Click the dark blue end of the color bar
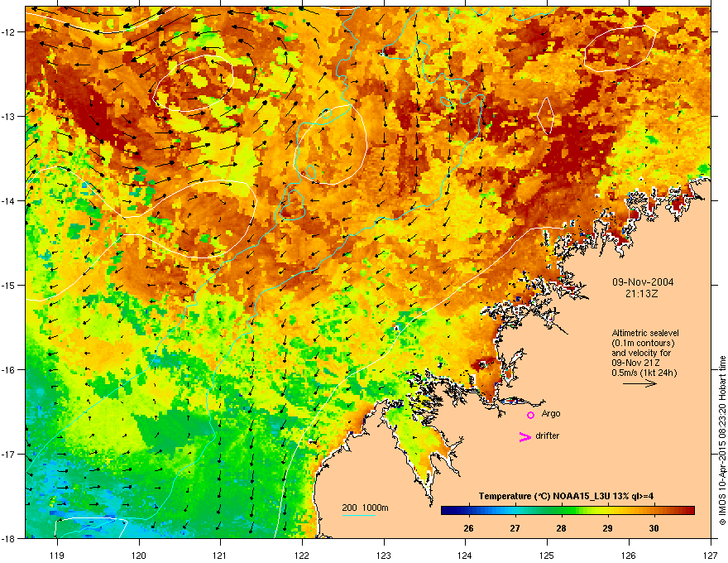 (x=447, y=511)
